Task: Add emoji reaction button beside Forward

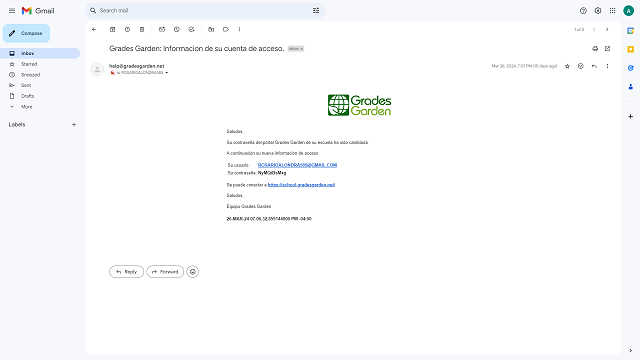Action: point(193,272)
